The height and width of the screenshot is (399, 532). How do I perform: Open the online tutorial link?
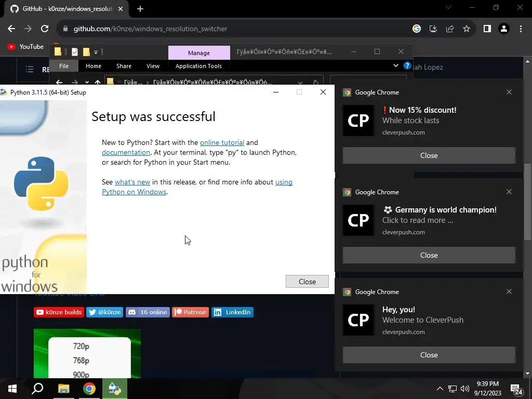coord(222,142)
